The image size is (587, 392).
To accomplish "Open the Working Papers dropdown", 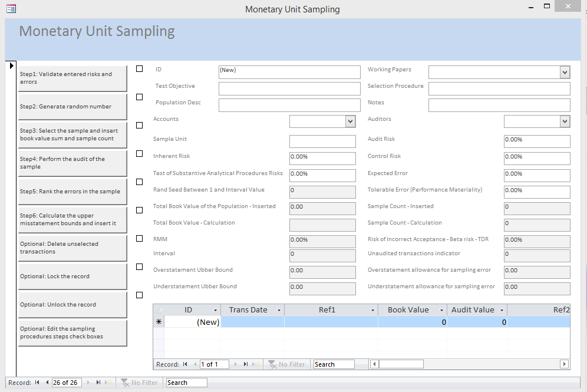I will [x=565, y=72].
